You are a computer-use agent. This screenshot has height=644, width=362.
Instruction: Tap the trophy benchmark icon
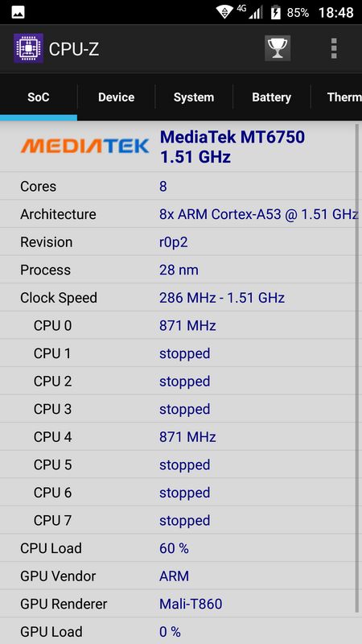click(278, 48)
